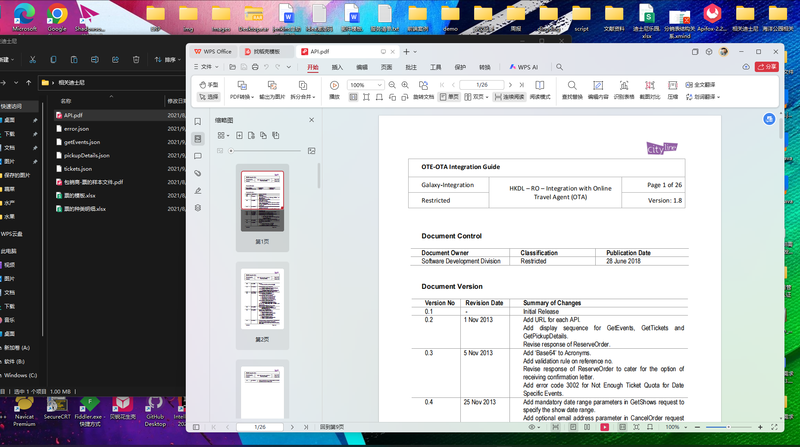The height and width of the screenshot is (447, 800).
Task: Click the red 分享 share button
Action: coord(767,66)
